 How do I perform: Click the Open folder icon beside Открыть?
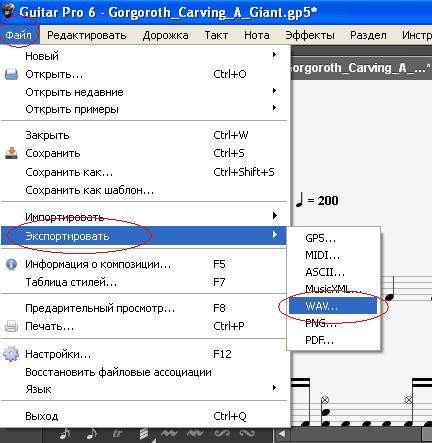[x=11, y=74]
